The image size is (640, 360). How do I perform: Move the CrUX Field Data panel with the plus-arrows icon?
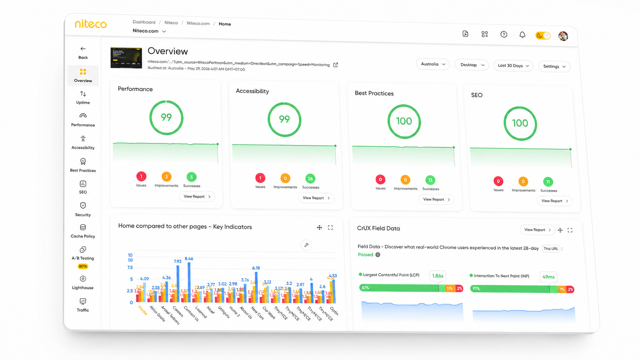(x=560, y=230)
